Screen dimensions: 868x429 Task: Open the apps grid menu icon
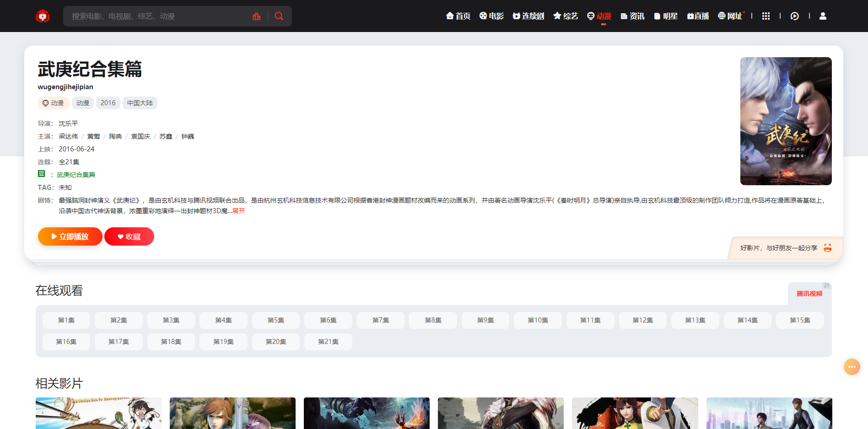click(x=766, y=16)
